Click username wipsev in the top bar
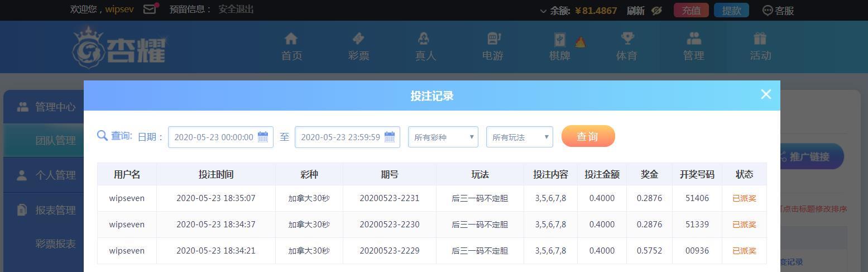Viewport: 868px width, 272px height. click(x=119, y=9)
